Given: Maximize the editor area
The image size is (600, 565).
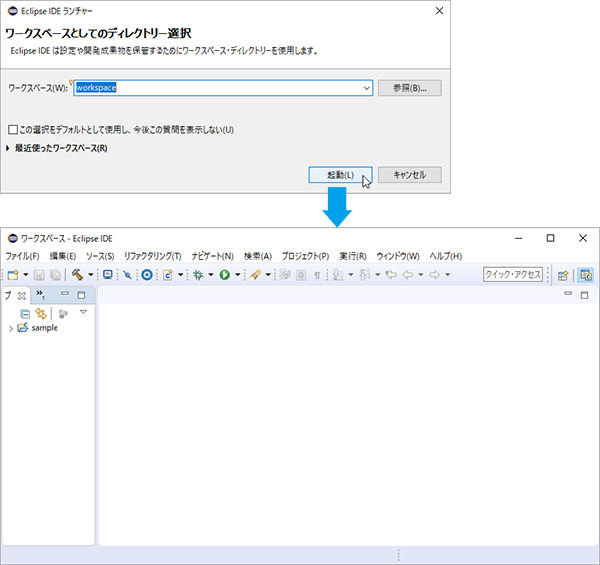Looking at the screenshot, I should [584, 295].
